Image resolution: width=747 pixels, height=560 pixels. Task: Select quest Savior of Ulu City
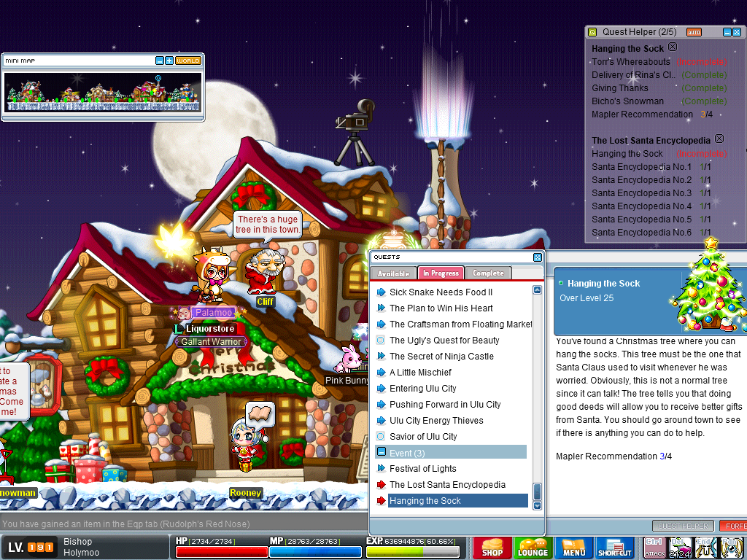click(423, 436)
